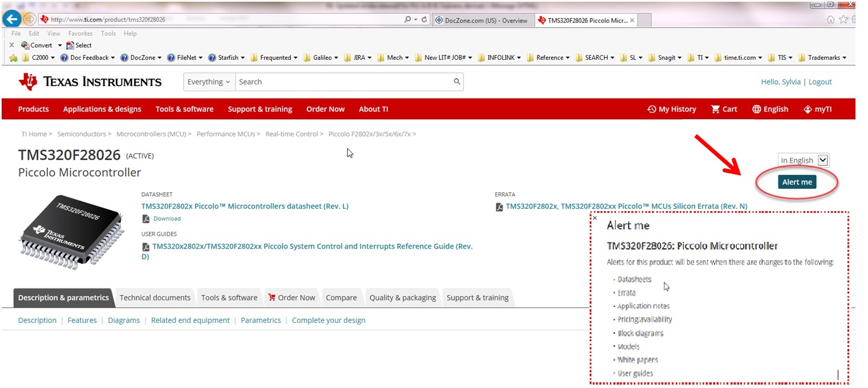868x388 pixels.
Task: Click the PDF icon beside Download
Action: point(145,219)
